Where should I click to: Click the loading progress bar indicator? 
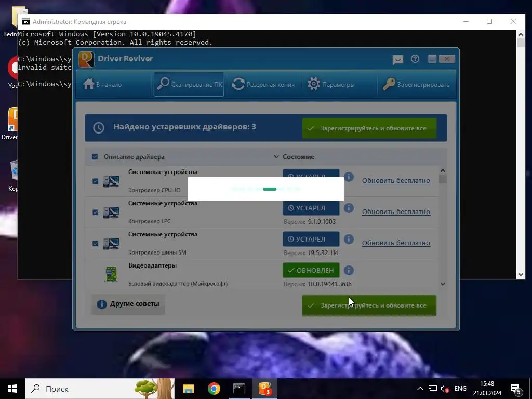(270, 189)
